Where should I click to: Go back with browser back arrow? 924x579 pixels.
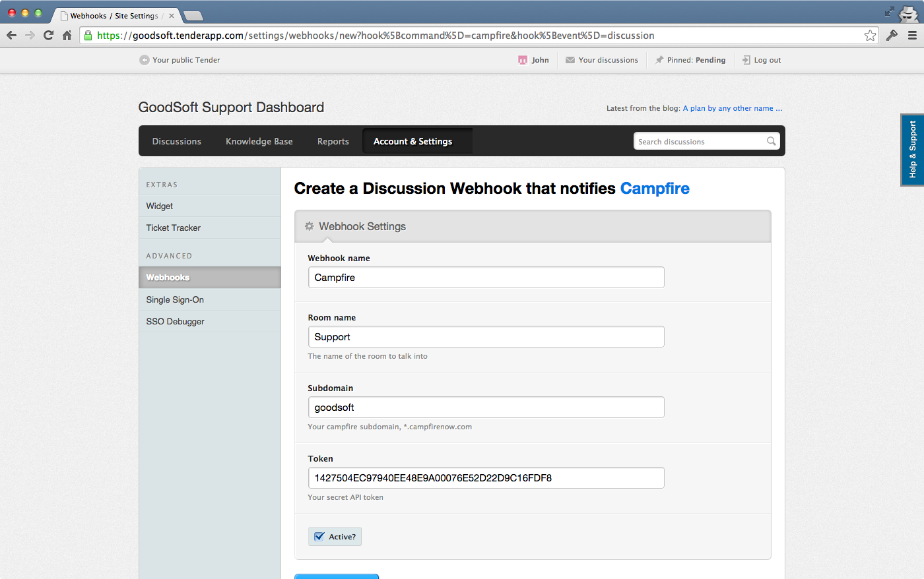[x=11, y=36]
